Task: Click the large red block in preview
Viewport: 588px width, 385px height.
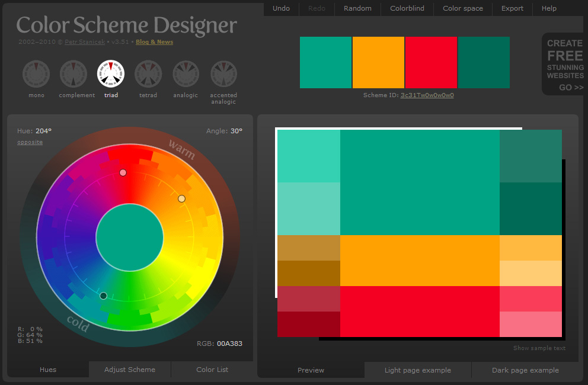Action: pyautogui.click(x=420, y=312)
